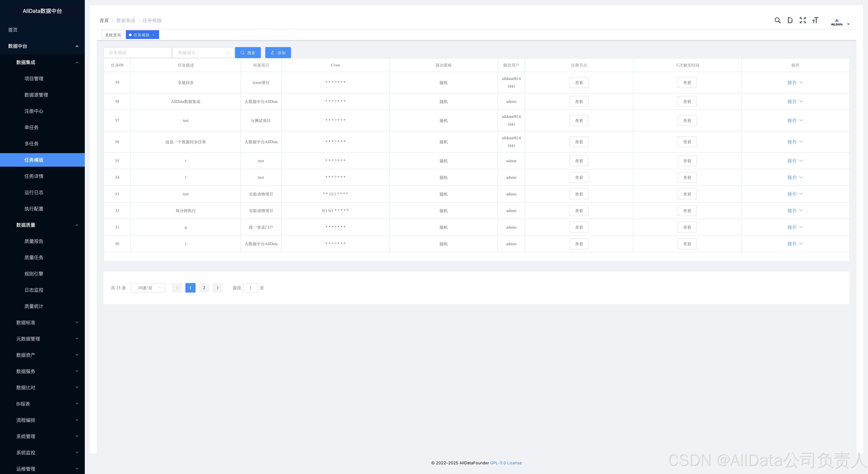868x474 pixels.
Task: Click the header search magnifier icon
Action: click(x=777, y=20)
